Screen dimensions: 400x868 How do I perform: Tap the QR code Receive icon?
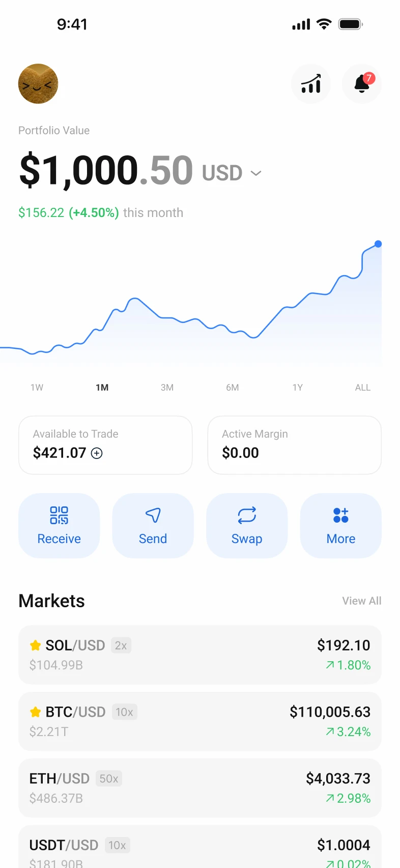coord(59,516)
